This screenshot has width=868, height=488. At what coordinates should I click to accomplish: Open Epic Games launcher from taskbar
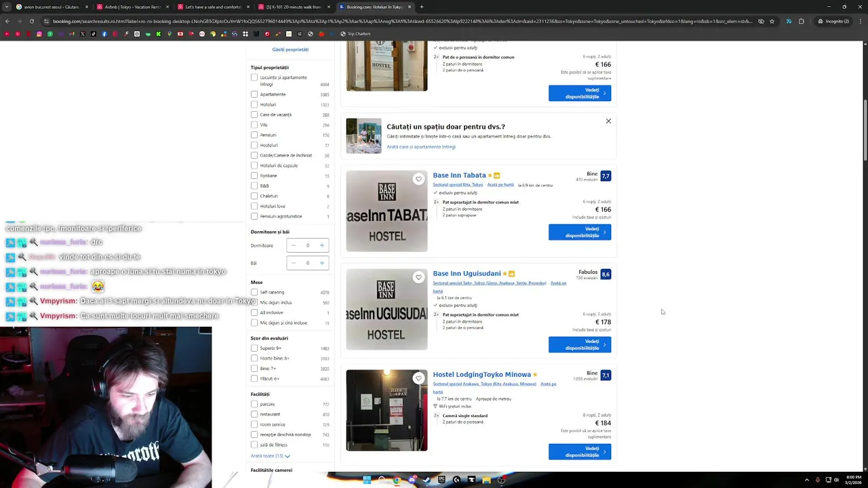pyautogui.click(x=441, y=480)
